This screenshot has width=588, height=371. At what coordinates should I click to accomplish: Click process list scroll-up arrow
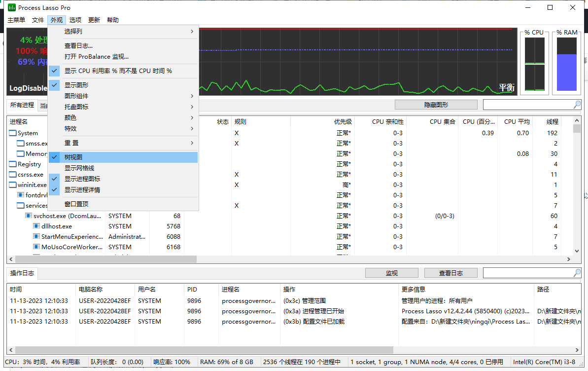[577, 120]
